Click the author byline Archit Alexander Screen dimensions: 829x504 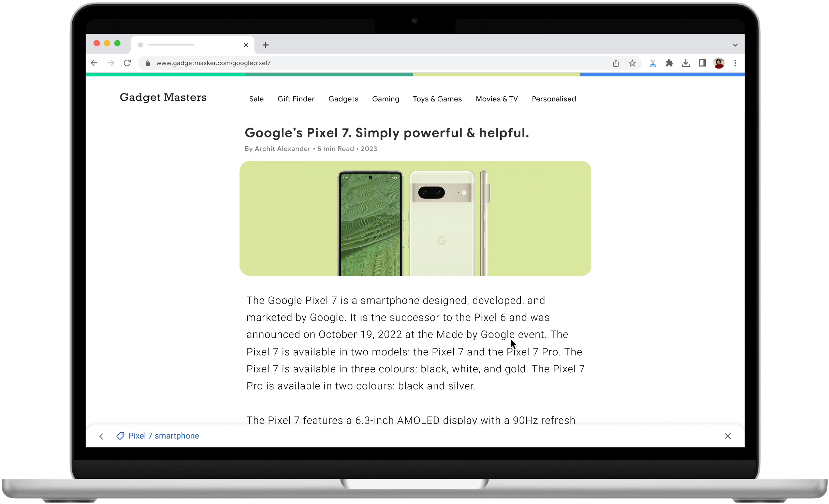tap(282, 149)
